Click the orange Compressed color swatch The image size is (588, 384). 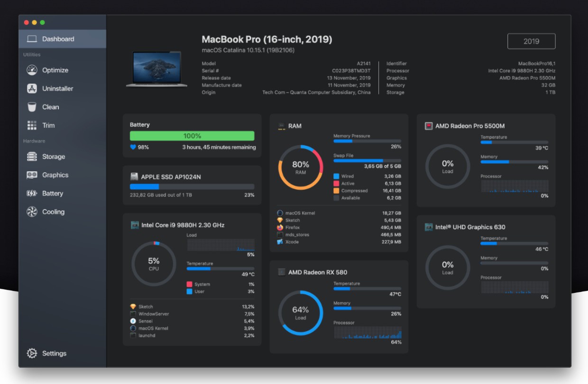tap(336, 191)
